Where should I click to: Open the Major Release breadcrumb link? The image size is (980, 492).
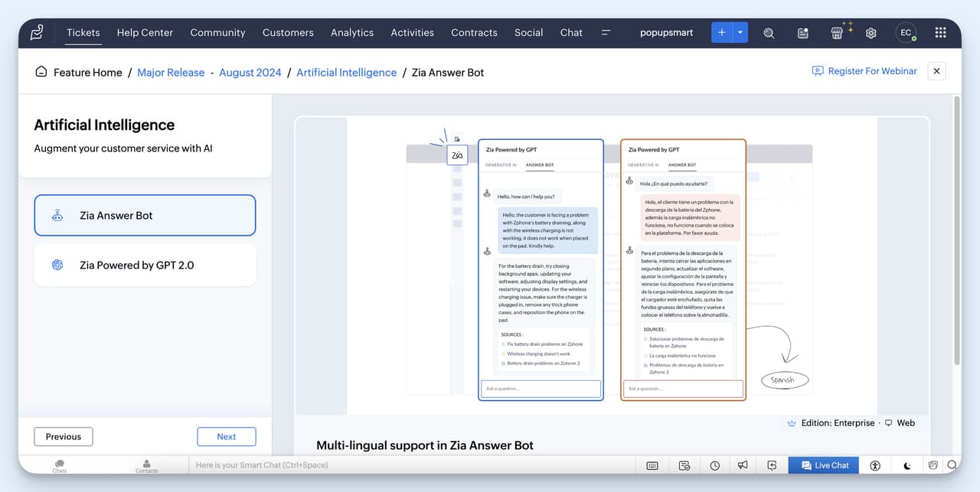click(x=171, y=73)
